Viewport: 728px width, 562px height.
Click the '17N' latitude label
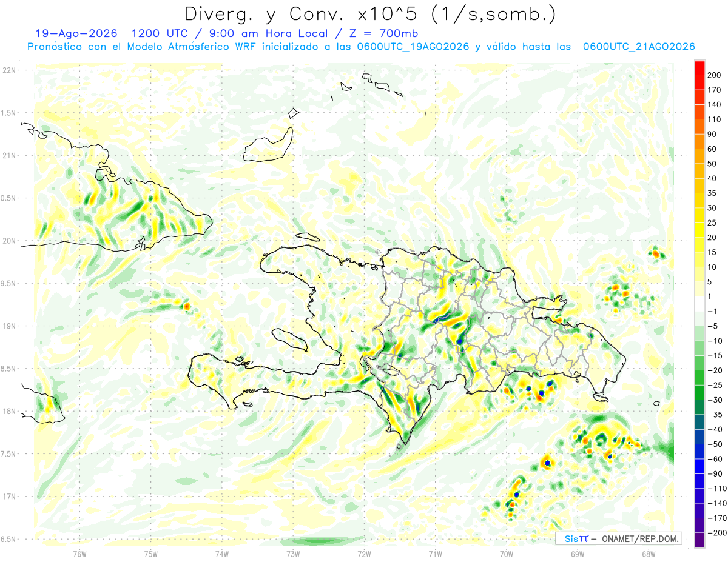click(x=9, y=497)
